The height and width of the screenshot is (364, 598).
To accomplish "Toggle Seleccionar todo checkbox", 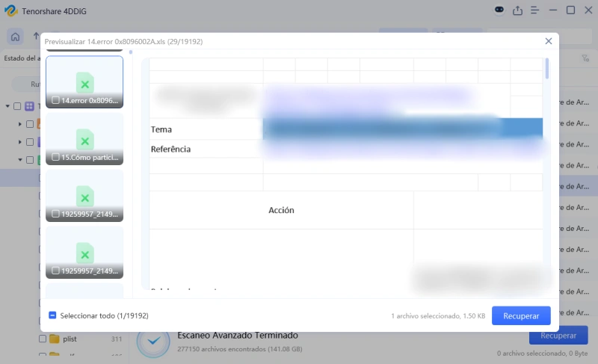I will pos(52,315).
